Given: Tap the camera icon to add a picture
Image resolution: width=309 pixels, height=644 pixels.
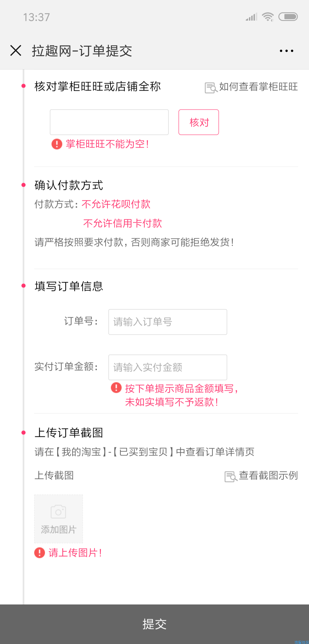Looking at the screenshot, I should (x=58, y=512).
